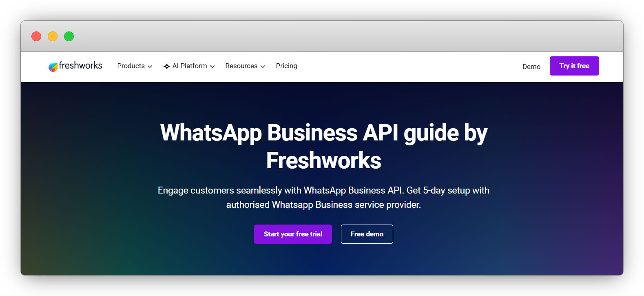Click the green maximize window button
The width and height of the screenshot is (644, 296).
pyautogui.click(x=69, y=36)
